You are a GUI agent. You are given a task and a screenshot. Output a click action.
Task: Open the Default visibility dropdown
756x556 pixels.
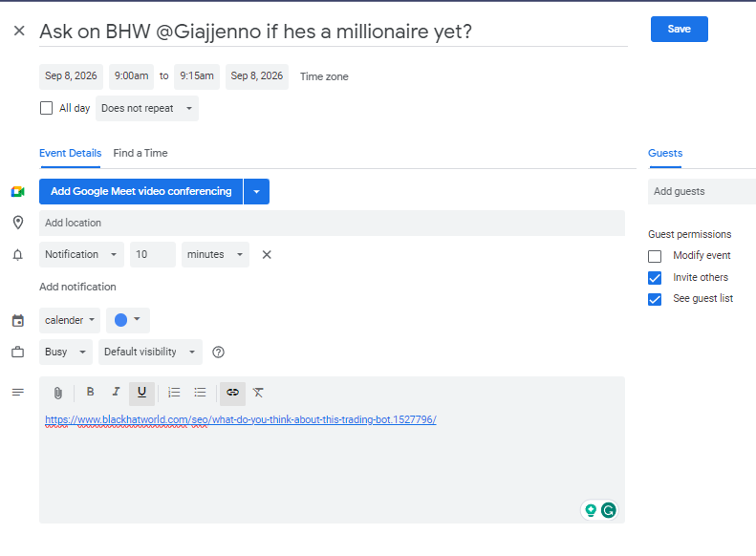point(150,353)
